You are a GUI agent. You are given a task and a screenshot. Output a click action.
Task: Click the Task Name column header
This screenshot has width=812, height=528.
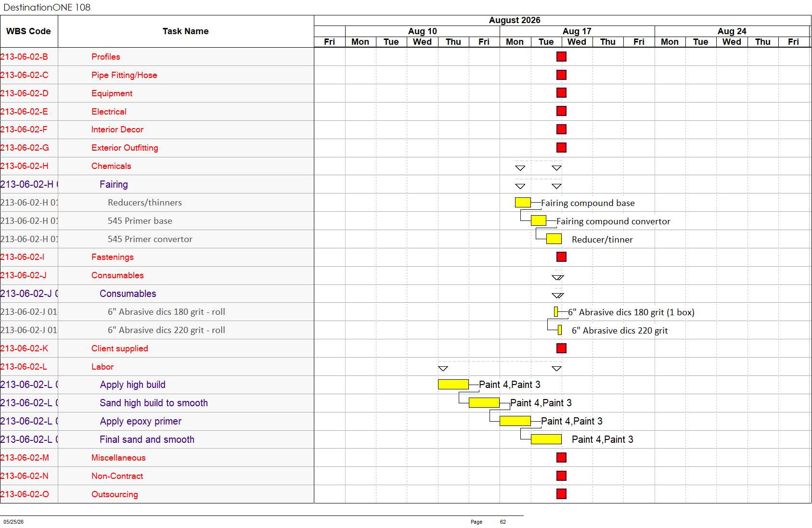coord(186,31)
